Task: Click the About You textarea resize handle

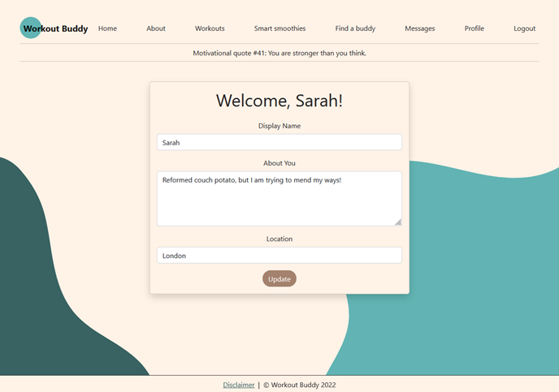Action: pyautogui.click(x=398, y=222)
